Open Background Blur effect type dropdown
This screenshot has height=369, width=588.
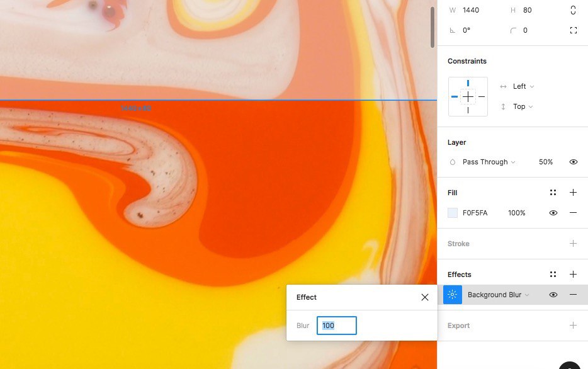pos(499,294)
